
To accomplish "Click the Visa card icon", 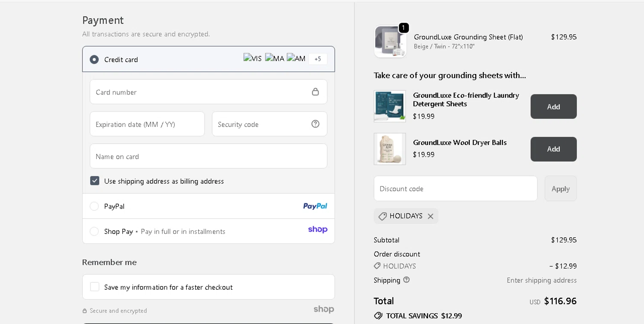I will click(252, 58).
